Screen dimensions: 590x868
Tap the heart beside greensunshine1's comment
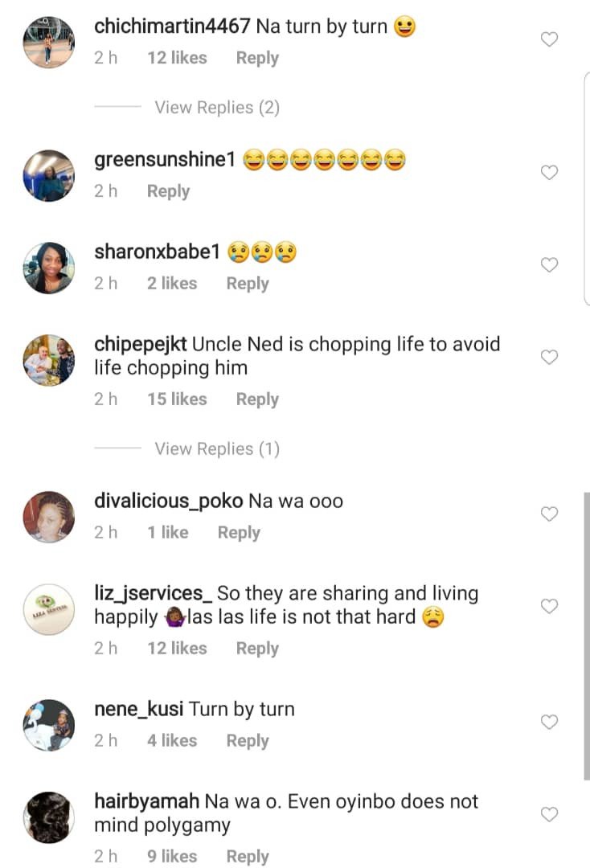pyautogui.click(x=549, y=173)
